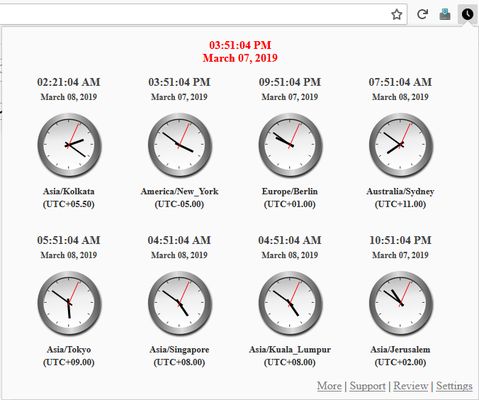Click the browser address bar

pos(193,14)
